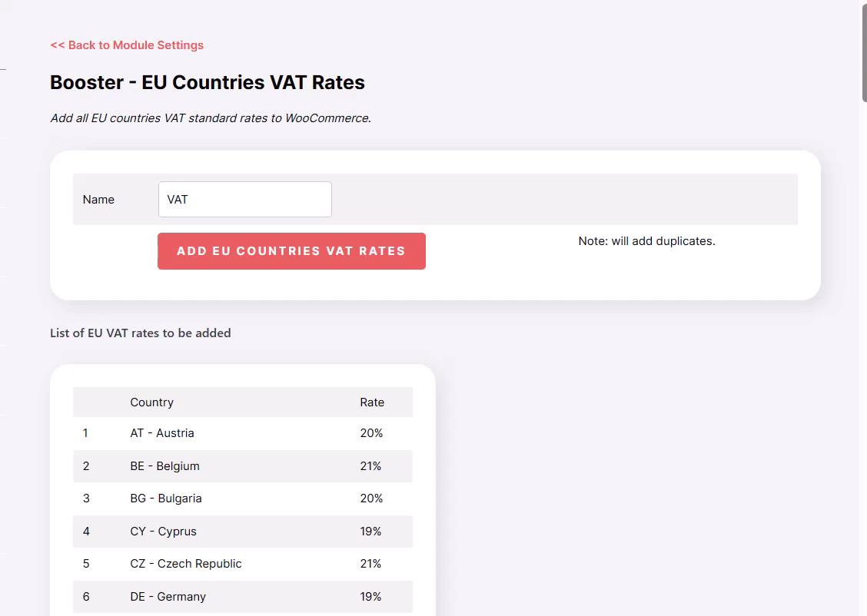Viewport: 867px width, 616px height.
Task: Click Belgium's 21% rate cell
Action: tap(370, 466)
